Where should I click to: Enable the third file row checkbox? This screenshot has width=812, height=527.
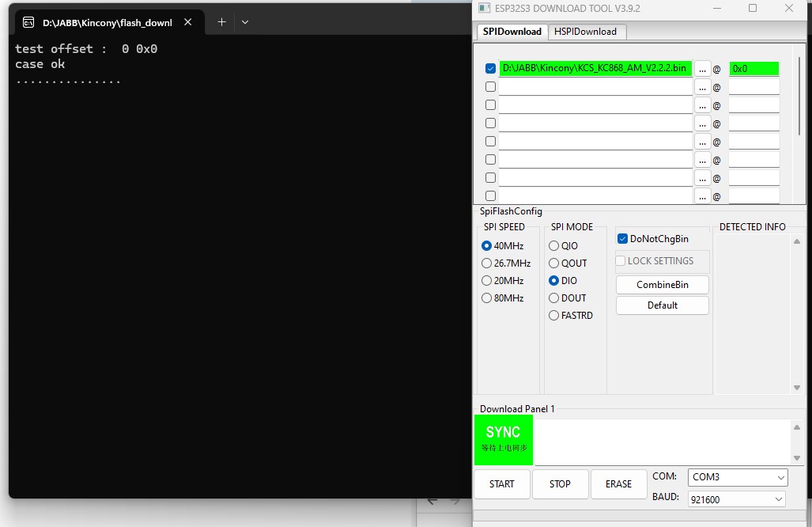pos(490,104)
